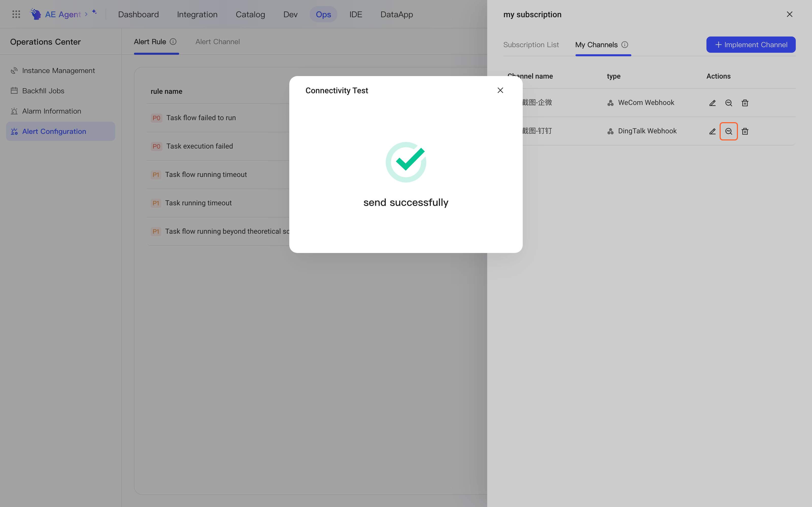Expand the AE Agent workspace chevron
The height and width of the screenshot is (507, 812).
[86, 14]
